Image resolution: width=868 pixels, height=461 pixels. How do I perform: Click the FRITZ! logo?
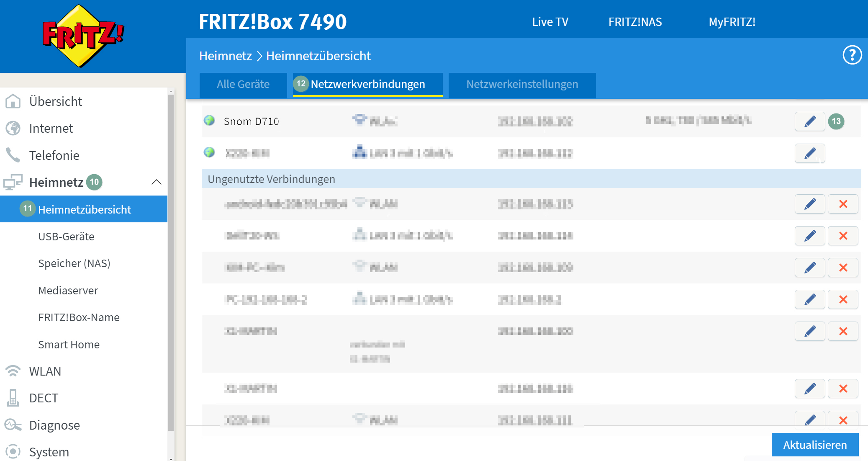point(83,36)
